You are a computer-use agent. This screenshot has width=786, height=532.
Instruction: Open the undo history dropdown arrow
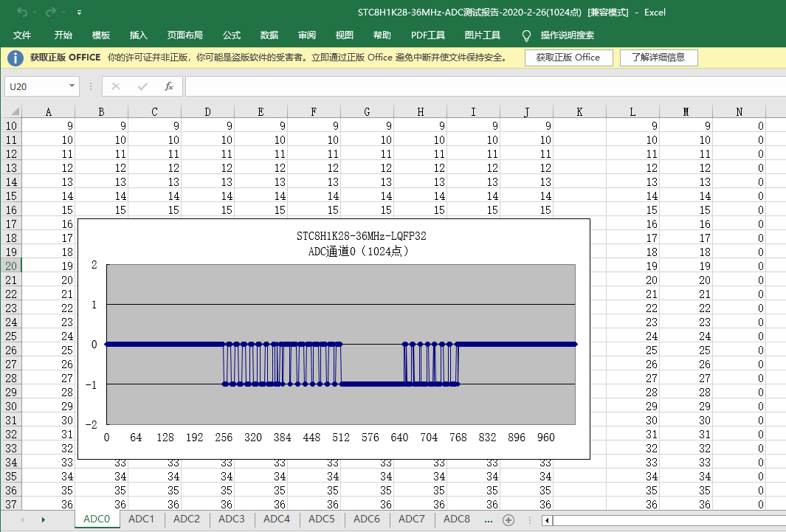35,12
